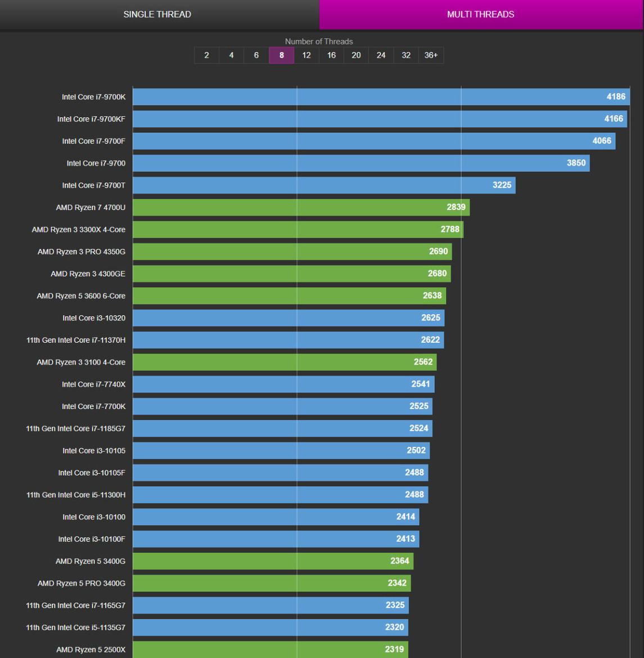This screenshot has width=644, height=658.
Task: Click 11th Gen Intel Core i5-1135G7 label
Action: pos(75,628)
